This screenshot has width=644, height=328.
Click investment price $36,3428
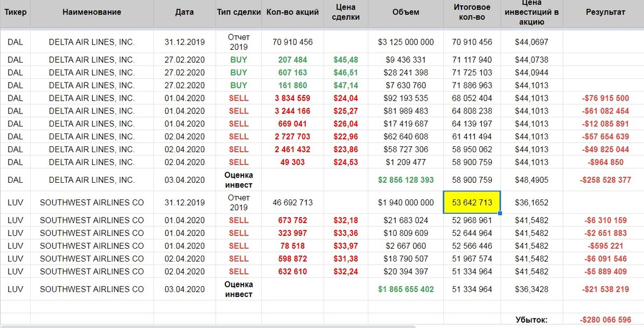pyautogui.click(x=531, y=289)
